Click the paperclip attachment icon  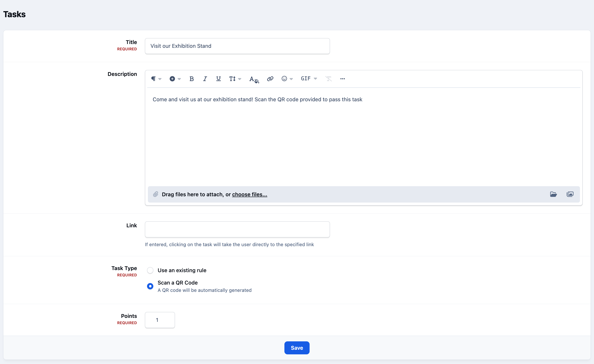[156, 194]
